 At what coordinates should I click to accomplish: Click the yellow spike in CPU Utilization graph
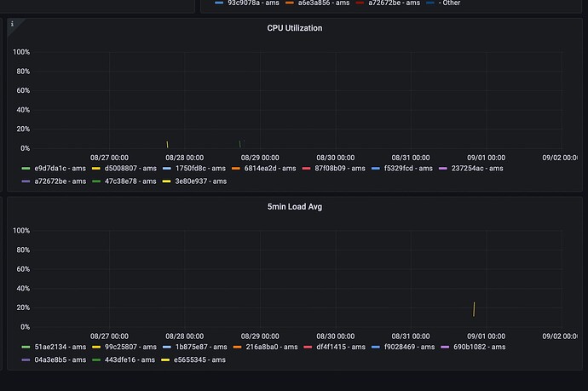coord(167,144)
